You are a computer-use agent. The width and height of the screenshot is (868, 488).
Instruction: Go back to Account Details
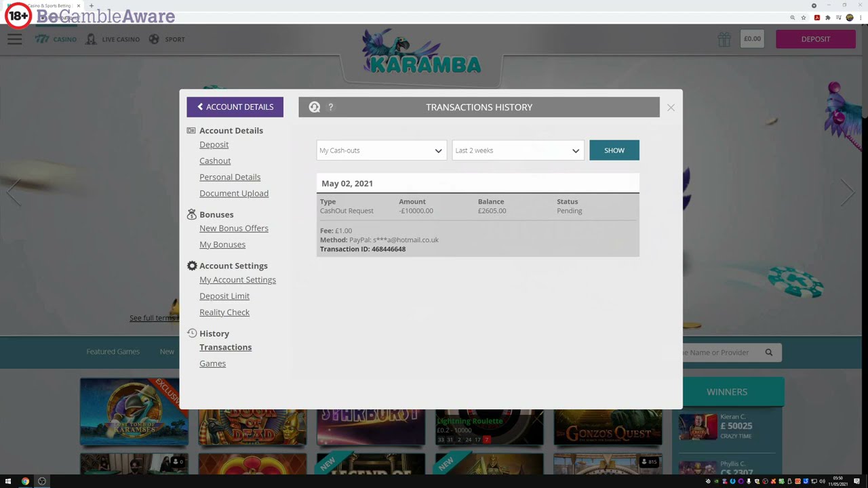[235, 107]
